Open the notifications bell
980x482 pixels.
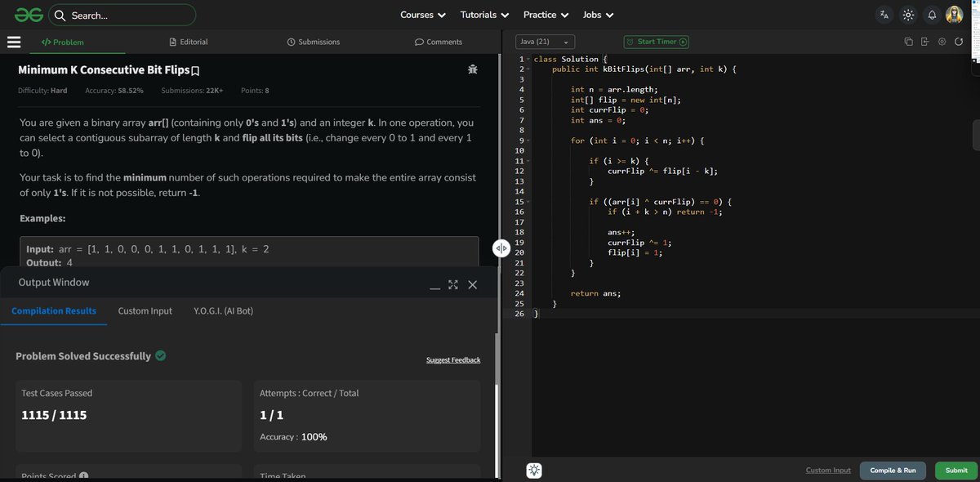[x=931, y=15]
